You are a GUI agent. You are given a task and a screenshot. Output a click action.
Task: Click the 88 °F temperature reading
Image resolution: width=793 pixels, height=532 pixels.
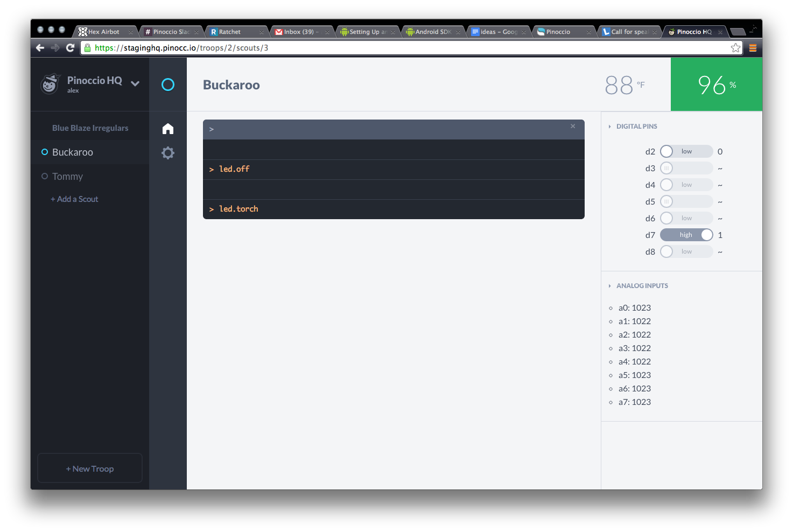(624, 85)
